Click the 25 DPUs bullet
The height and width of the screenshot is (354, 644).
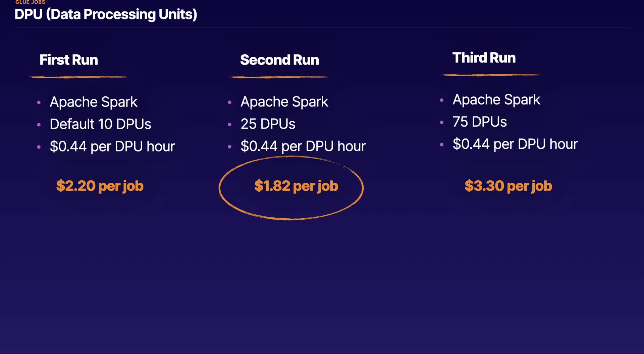268,124
